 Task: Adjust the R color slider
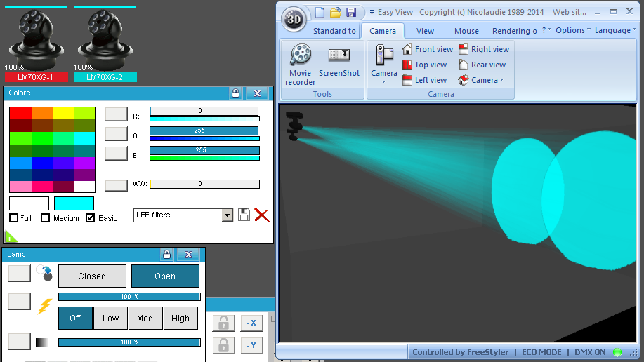[204, 112]
